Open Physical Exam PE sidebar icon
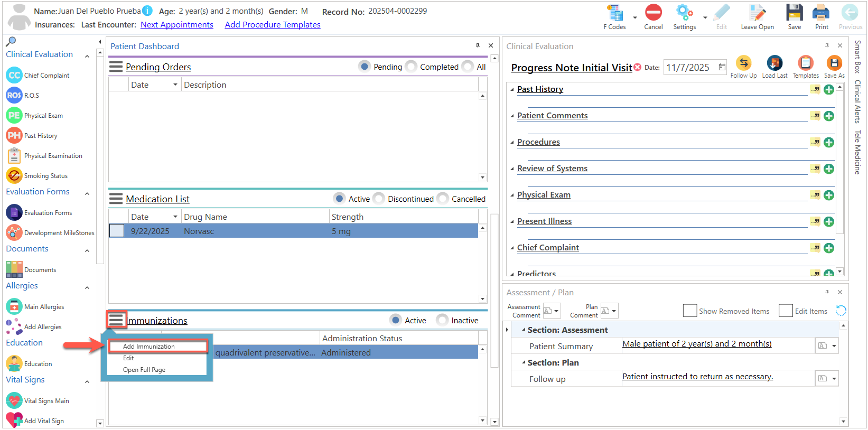The width and height of the screenshot is (868, 430). coord(14,115)
